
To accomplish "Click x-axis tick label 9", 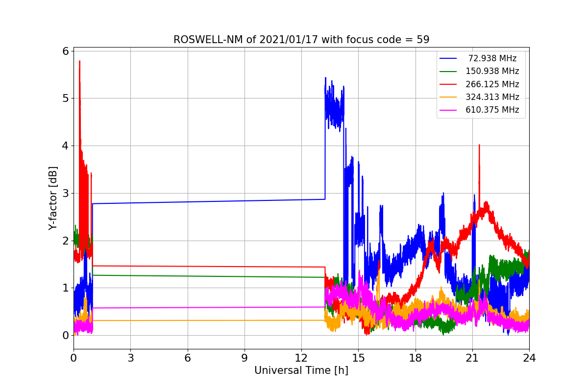I will coord(245,358).
